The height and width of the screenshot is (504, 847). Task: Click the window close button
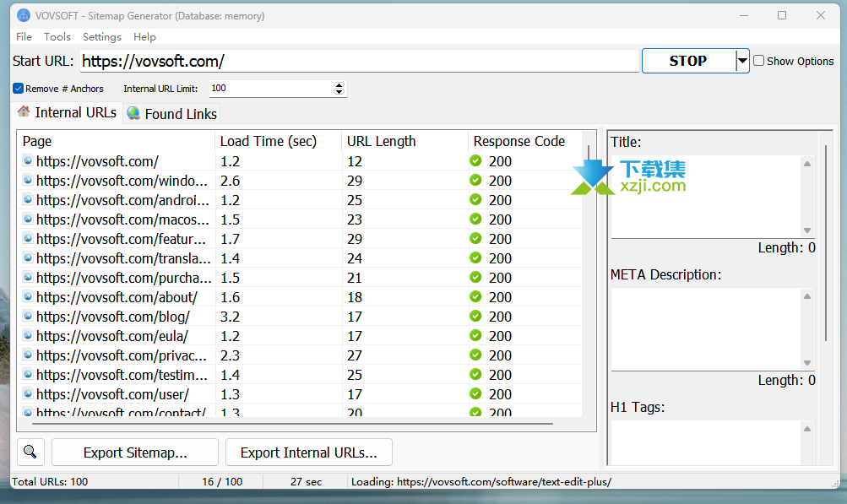click(x=821, y=15)
